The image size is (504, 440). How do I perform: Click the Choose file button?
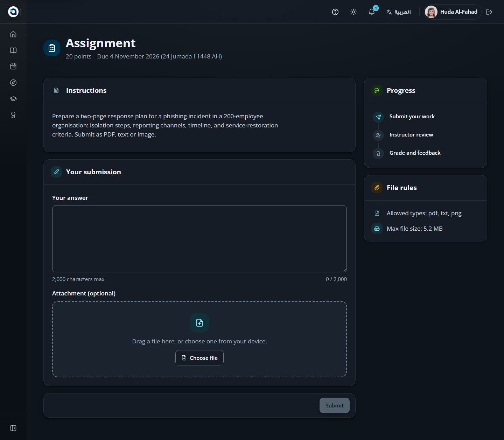click(199, 358)
